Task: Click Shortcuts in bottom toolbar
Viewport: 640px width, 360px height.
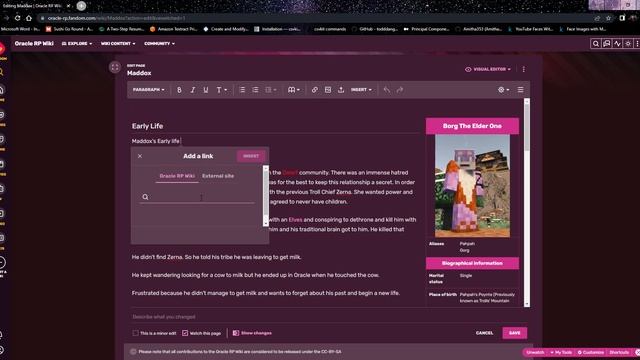Action: (x=619, y=352)
